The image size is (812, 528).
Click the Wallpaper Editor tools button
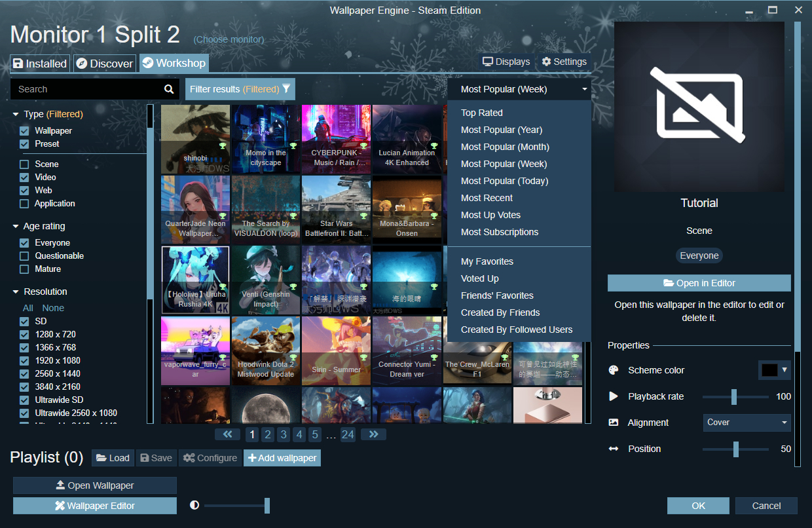pos(95,506)
